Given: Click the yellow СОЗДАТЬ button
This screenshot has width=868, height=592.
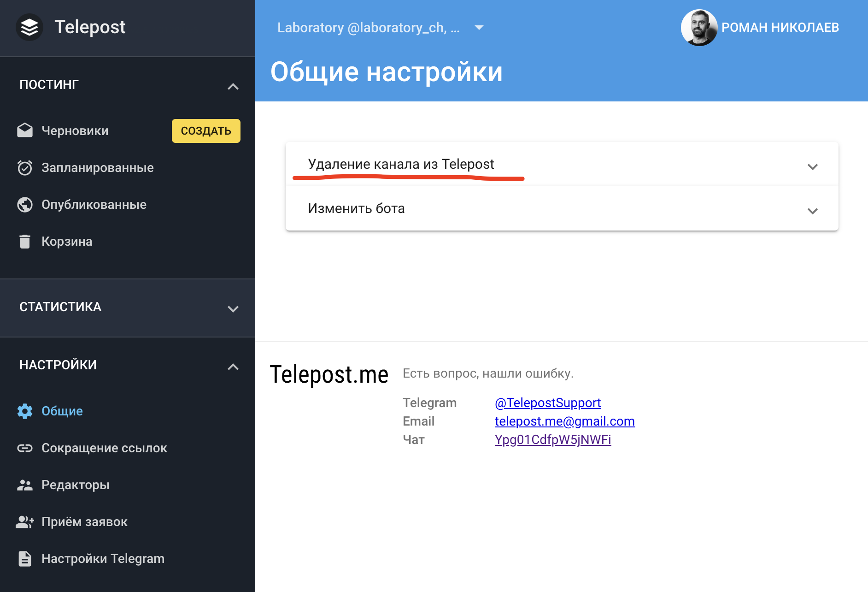Looking at the screenshot, I should point(206,131).
